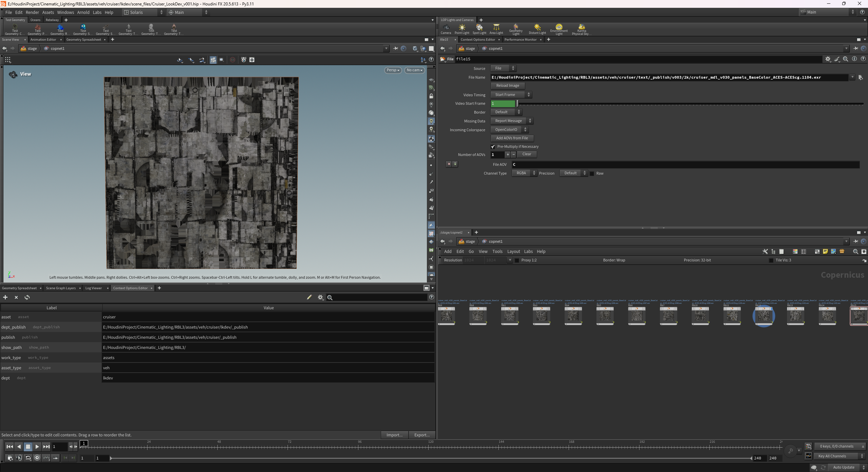Viewport: 868px width, 472px height.
Task: Open the File node parameter gear menu
Action: [x=828, y=59]
